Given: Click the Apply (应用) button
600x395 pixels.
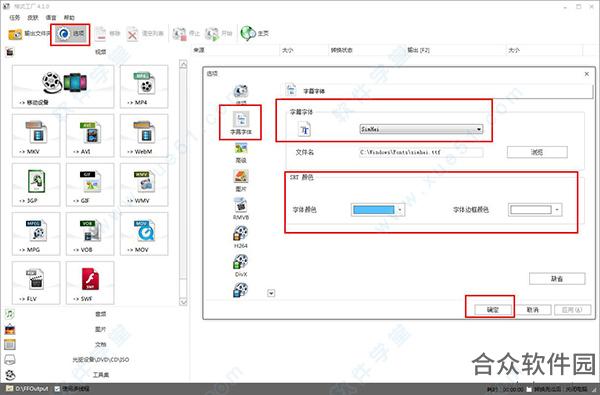Looking at the screenshot, I should 572,310.
